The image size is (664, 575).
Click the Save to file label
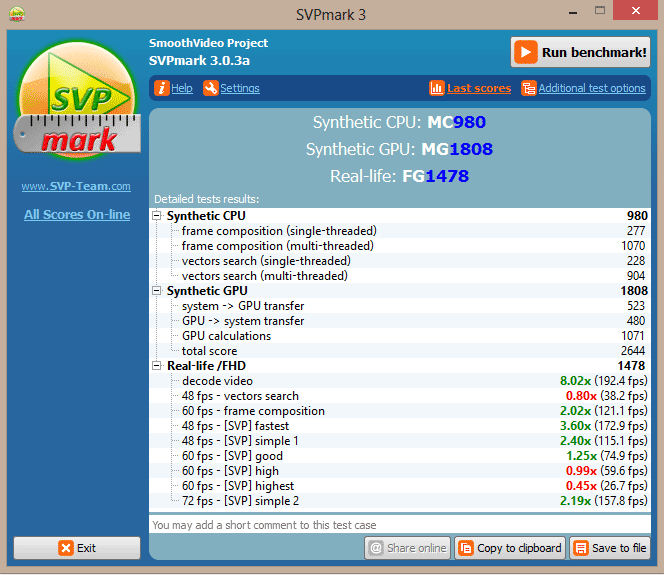619,548
